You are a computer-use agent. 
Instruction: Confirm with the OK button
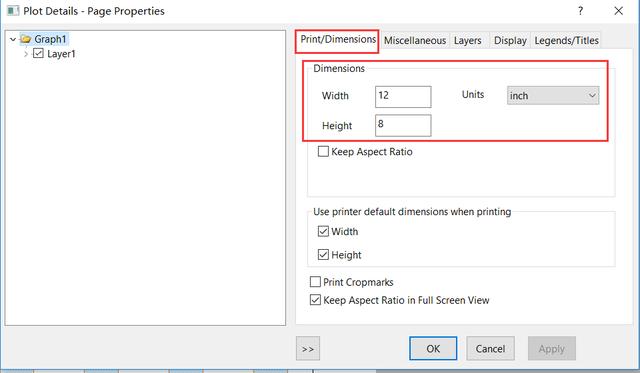click(433, 349)
